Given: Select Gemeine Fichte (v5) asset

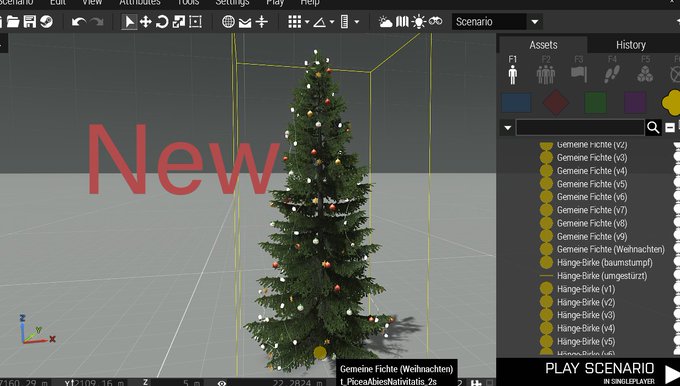Looking at the screenshot, I should point(592,184).
